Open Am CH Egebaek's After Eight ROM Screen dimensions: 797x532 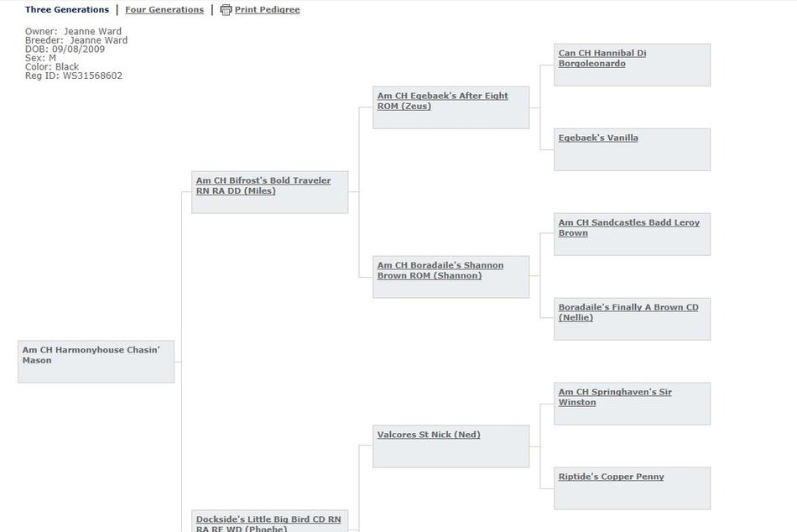(x=442, y=101)
